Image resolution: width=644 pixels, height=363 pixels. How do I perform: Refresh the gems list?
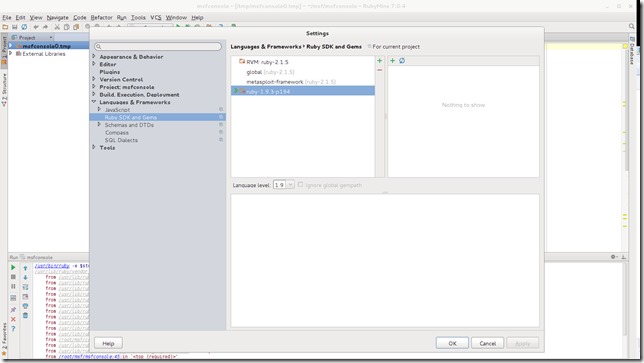pos(402,61)
